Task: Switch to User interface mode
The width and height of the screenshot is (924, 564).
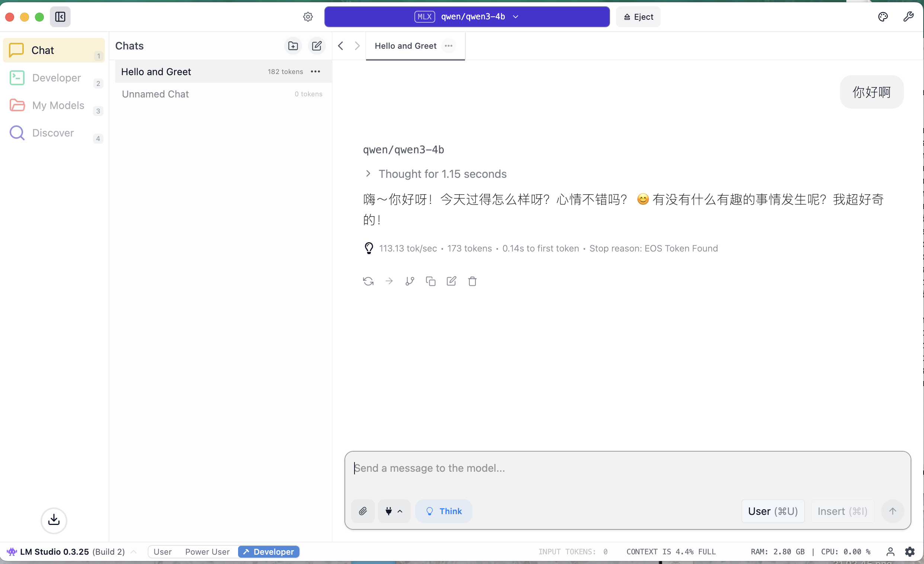Action: (x=163, y=552)
